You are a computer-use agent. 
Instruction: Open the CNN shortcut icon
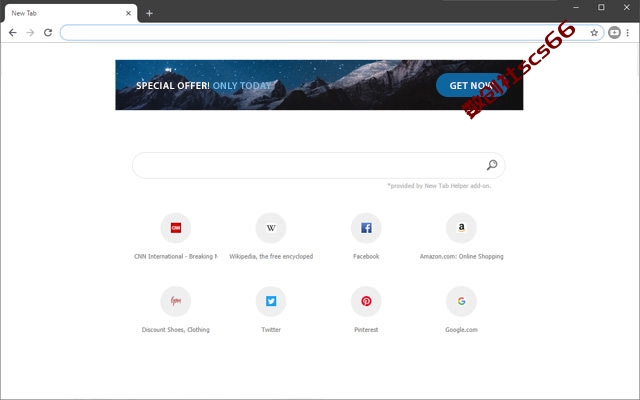(176, 228)
